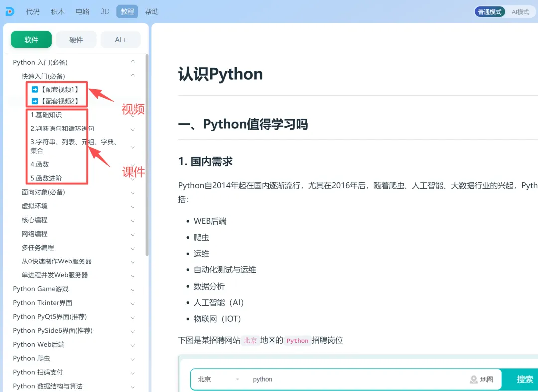Image resolution: width=538 pixels, height=392 pixels.
Task: Open lesson 4.函数
Action: click(x=40, y=164)
